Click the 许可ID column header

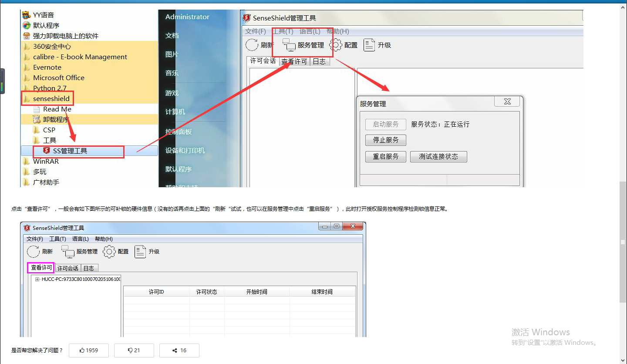[x=156, y=292]
